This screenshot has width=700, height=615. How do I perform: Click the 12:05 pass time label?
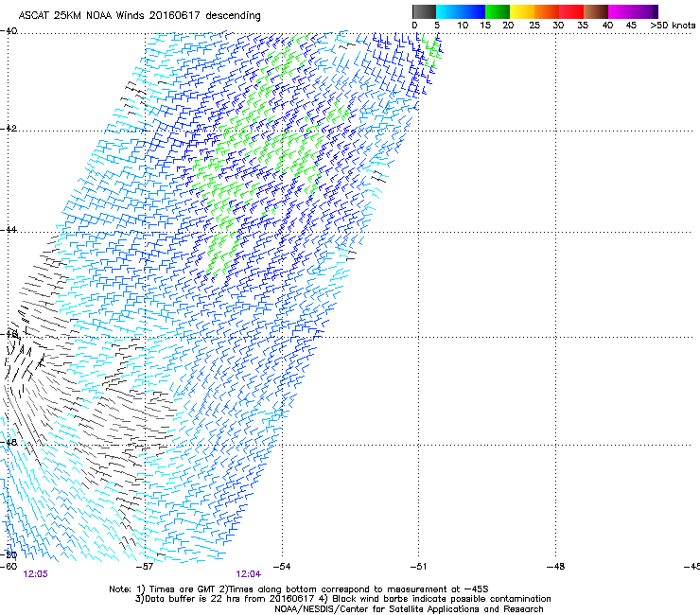[35, 574]
